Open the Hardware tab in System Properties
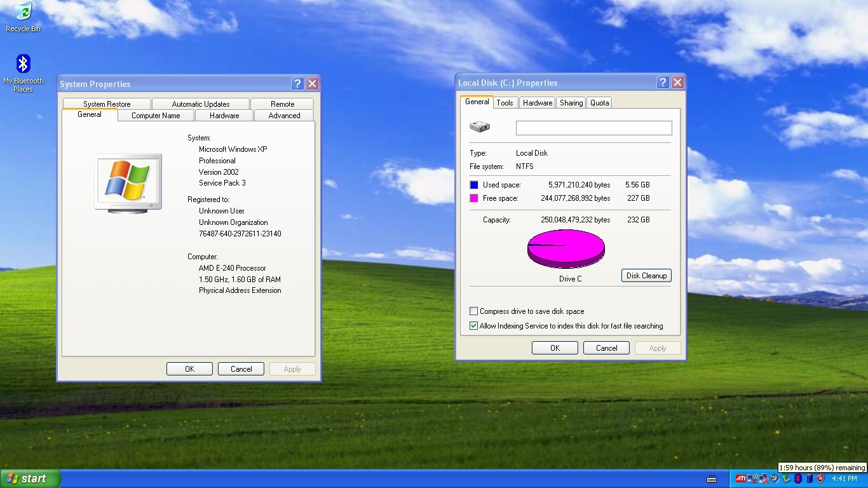This screenshot has width=868, height=488. pos(224,116)
